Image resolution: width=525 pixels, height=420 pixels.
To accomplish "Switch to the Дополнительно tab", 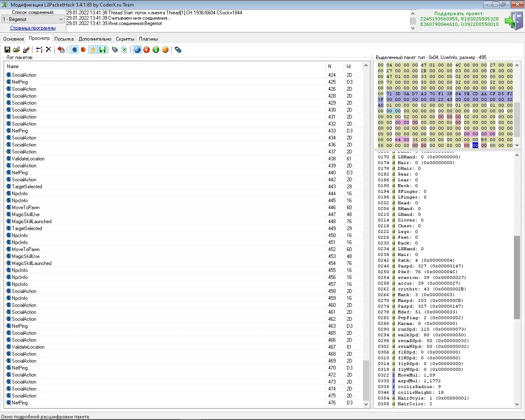I will click(95, 39).
